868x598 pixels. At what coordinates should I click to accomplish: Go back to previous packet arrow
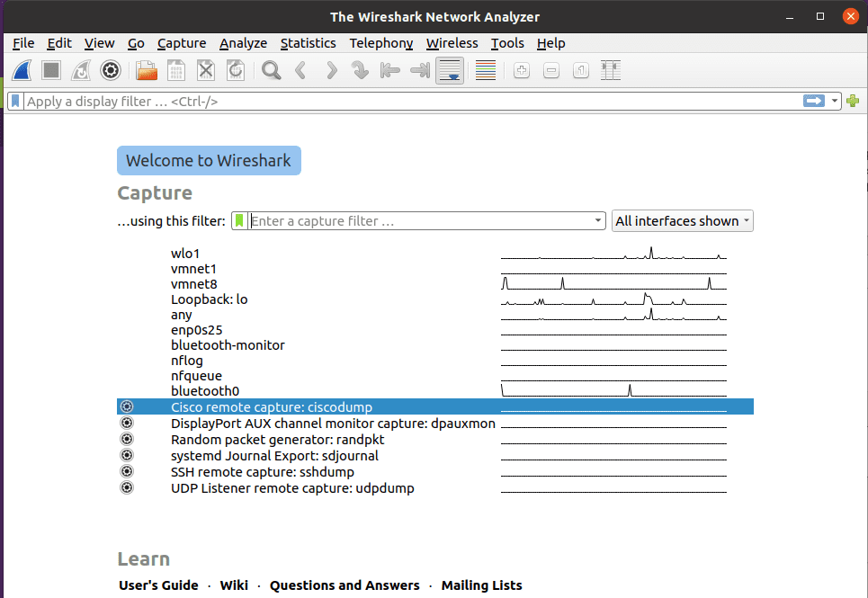click(300, 71)
